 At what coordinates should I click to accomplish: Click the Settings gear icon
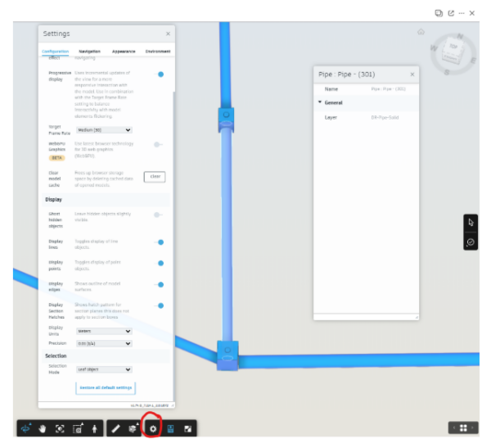click(152, 428)
